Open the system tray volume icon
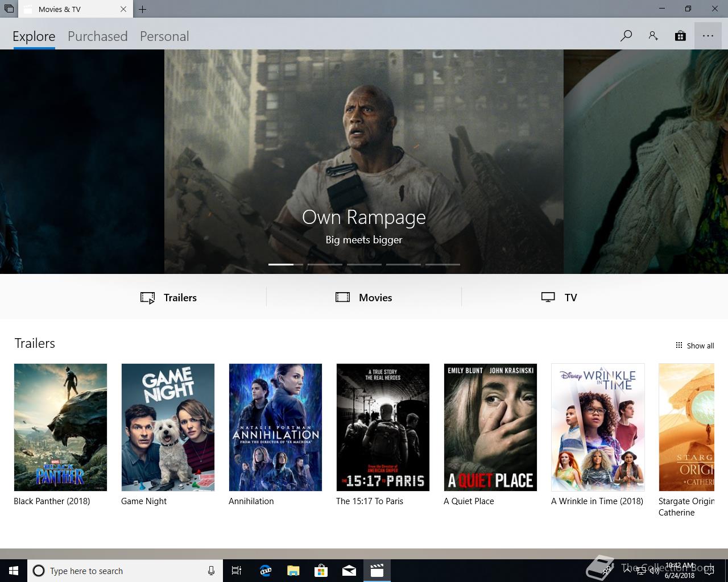This screenshot has height=582, width=728. (654, 571)
